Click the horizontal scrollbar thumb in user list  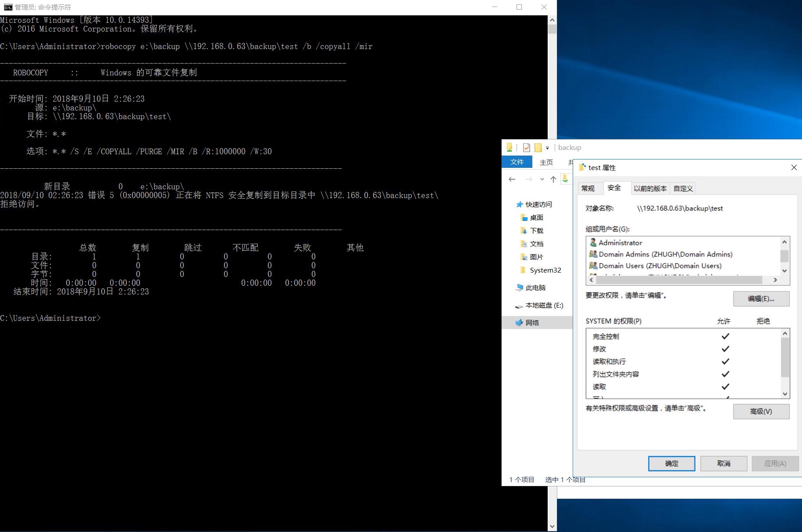point(679,280)
